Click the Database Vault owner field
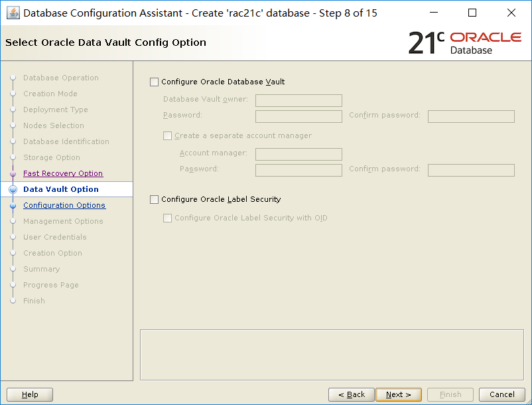The height and width of the screenshot is (405, 532). tap(299, 100)
